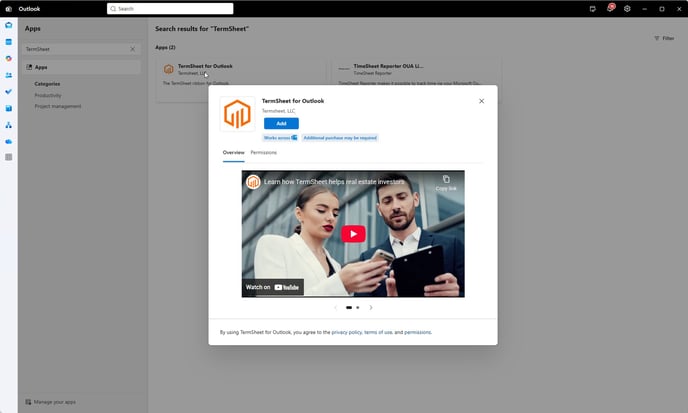The height and width of the screenshot is (413, 688).
Task: Add the TermSheet for Outlook app
Action: point(281,123)
